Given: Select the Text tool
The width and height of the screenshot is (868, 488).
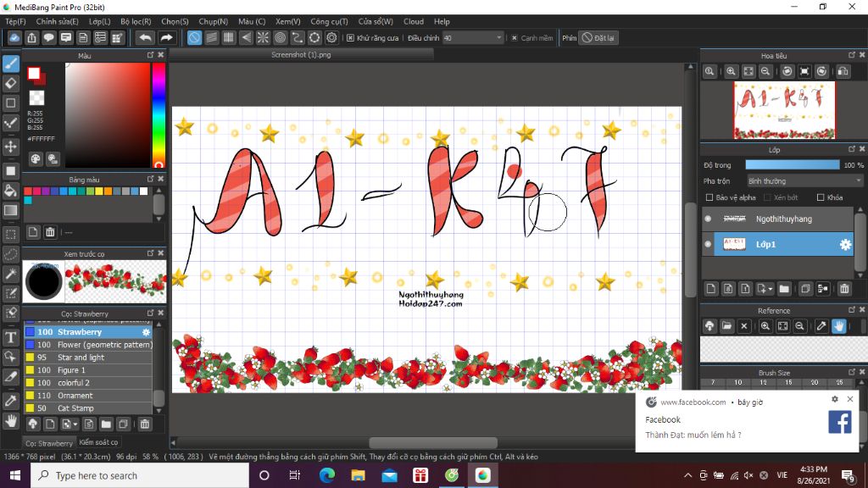Looking at the screenshot, I should click(10, 337).
